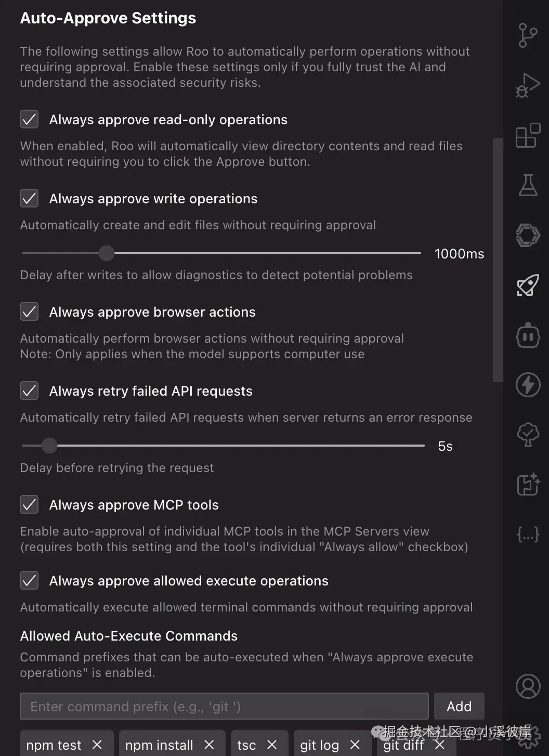Open the Source Control view icon
The image size is (549, 756).
click(528, 35)
